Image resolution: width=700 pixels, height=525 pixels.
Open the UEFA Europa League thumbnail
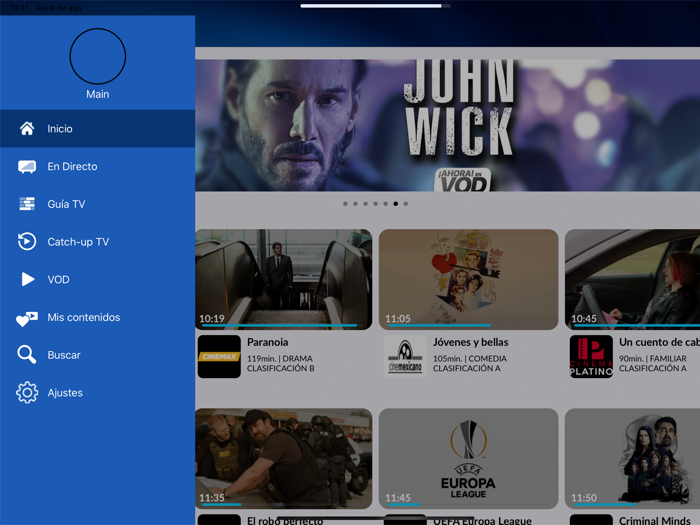(468, 458)
